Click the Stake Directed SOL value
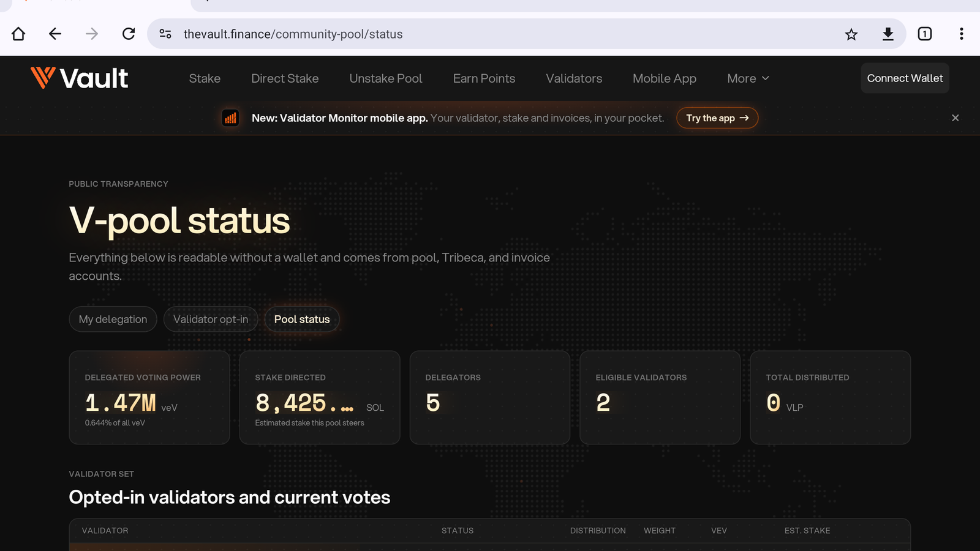 (304, 403)
